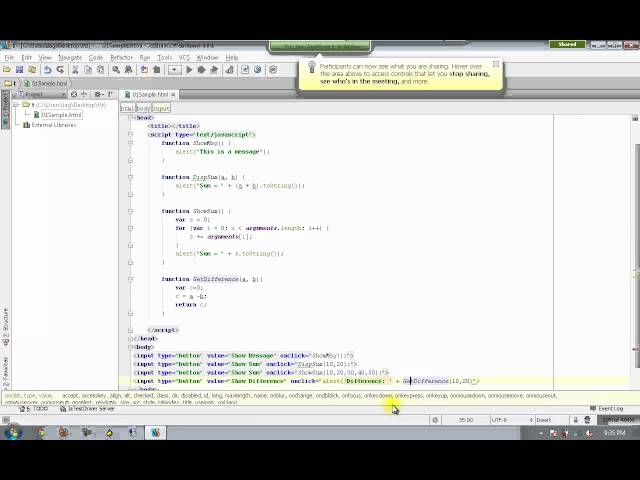Open the Tools menu
Viewport: 640px width, 480px height.
[x=165, y=58]
